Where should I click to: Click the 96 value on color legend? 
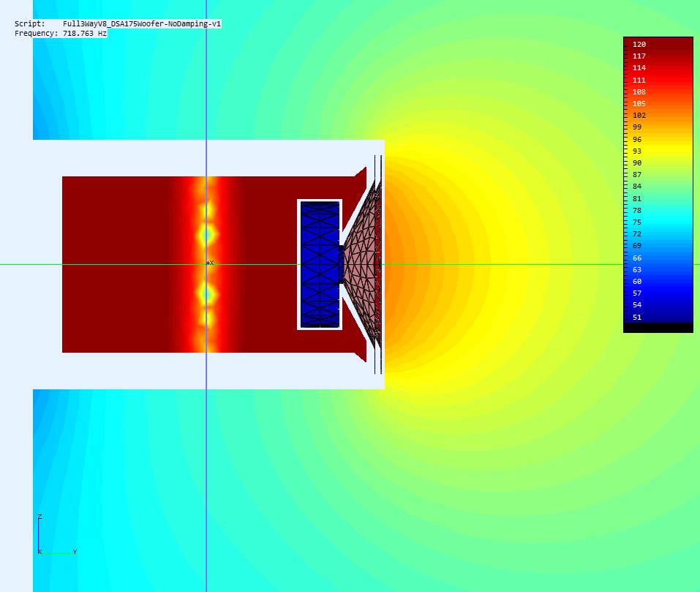coord(637,139)
